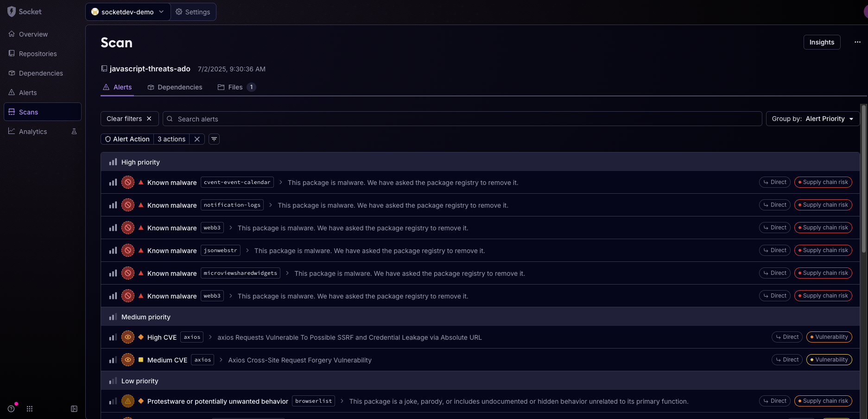
Task: Click the Insights button
Action: [822, 42]
